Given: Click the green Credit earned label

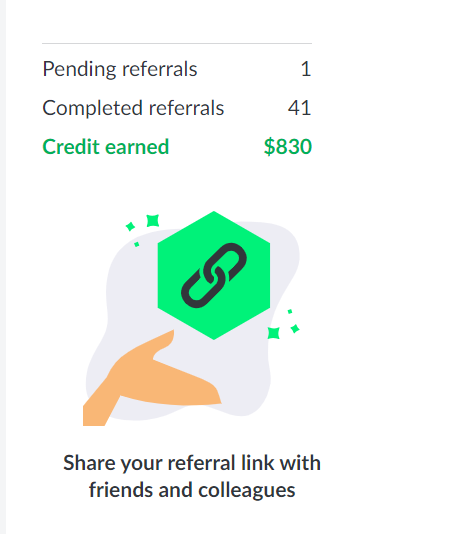Looking at the screenshot, I should [x=106, y=147].
